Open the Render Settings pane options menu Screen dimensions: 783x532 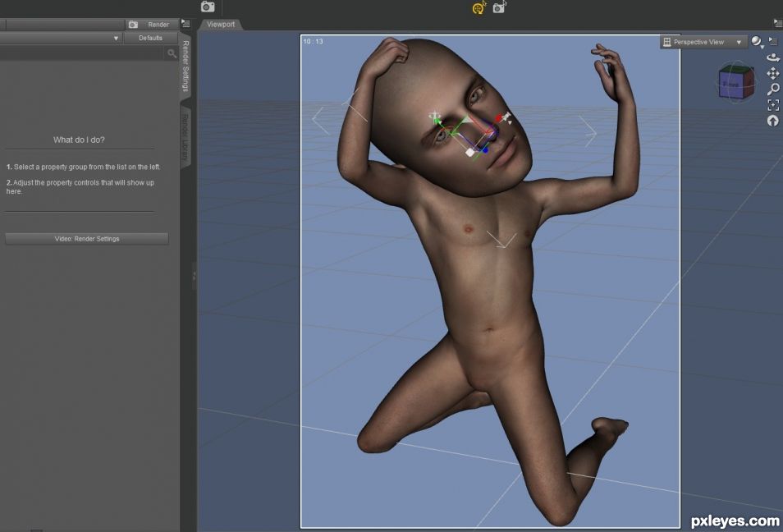(x=185, y=24)
